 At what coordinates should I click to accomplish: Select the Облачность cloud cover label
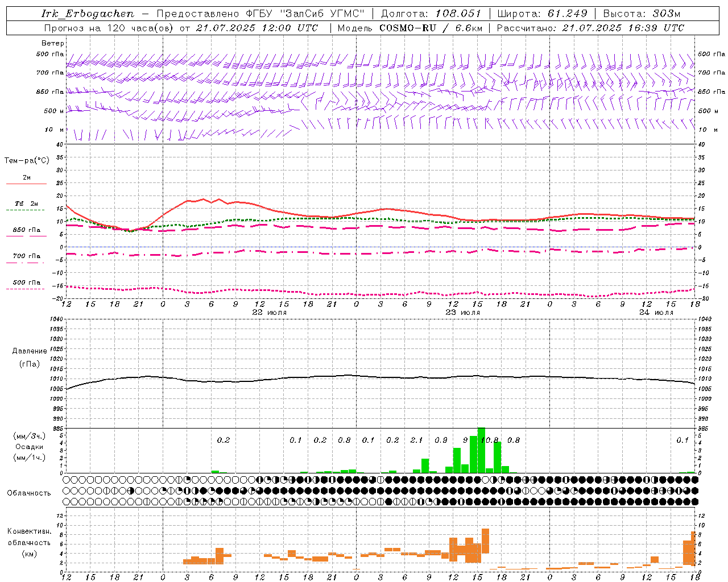pyautogui.click(x=29, y=493)
